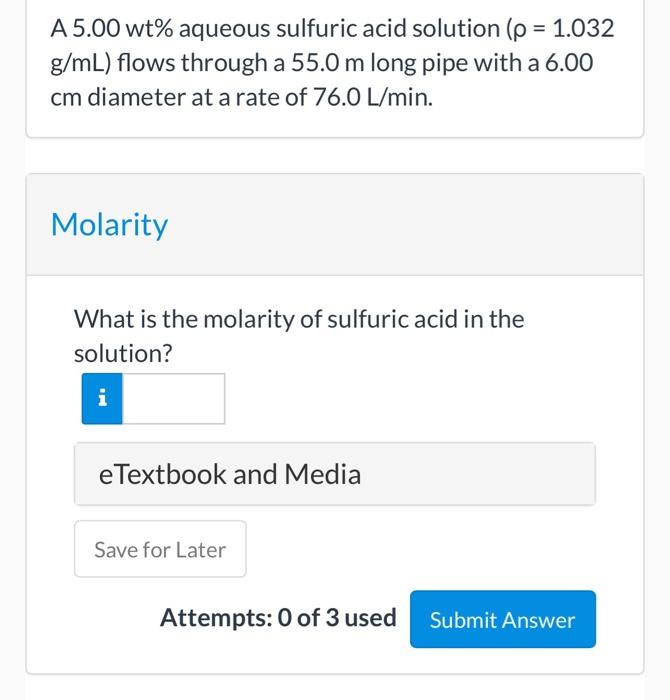Viewport: 670px width, 700px height.
Task: Click the blue info "i" icon
Action: click(x=101, y=398)
